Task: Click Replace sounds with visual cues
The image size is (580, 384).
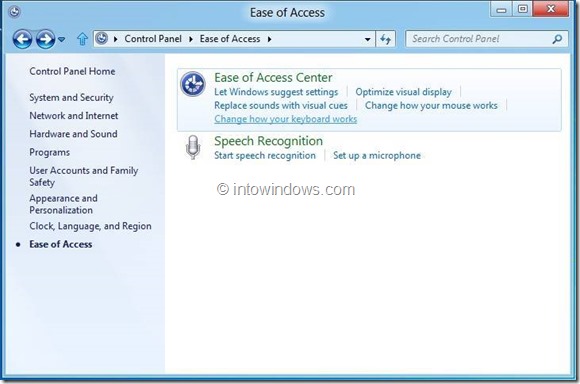Action: [281, 105]
